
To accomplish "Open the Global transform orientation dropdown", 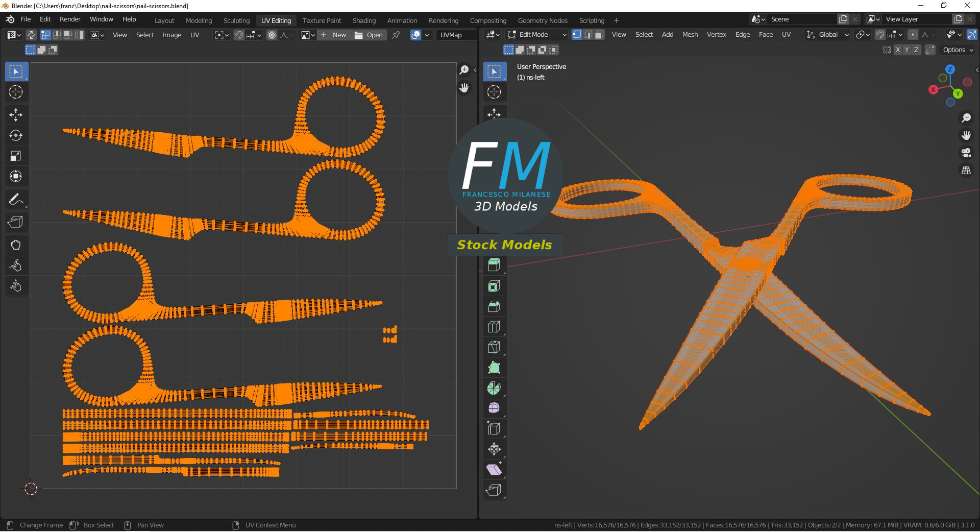I will pyautogui.click(x=827, y=34).
